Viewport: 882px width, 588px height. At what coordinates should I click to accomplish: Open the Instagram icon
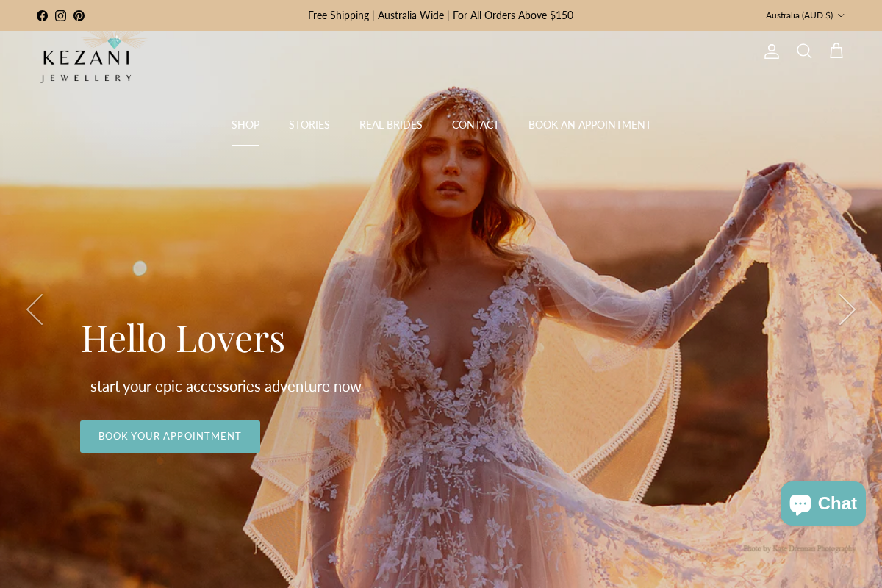(x=60, y=15)
